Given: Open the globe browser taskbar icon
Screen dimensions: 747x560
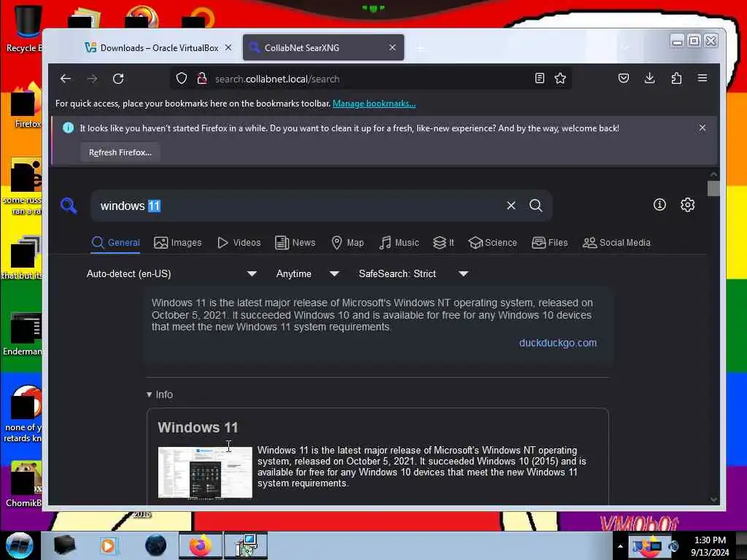Looking at the screenshot, I should 156,545.
